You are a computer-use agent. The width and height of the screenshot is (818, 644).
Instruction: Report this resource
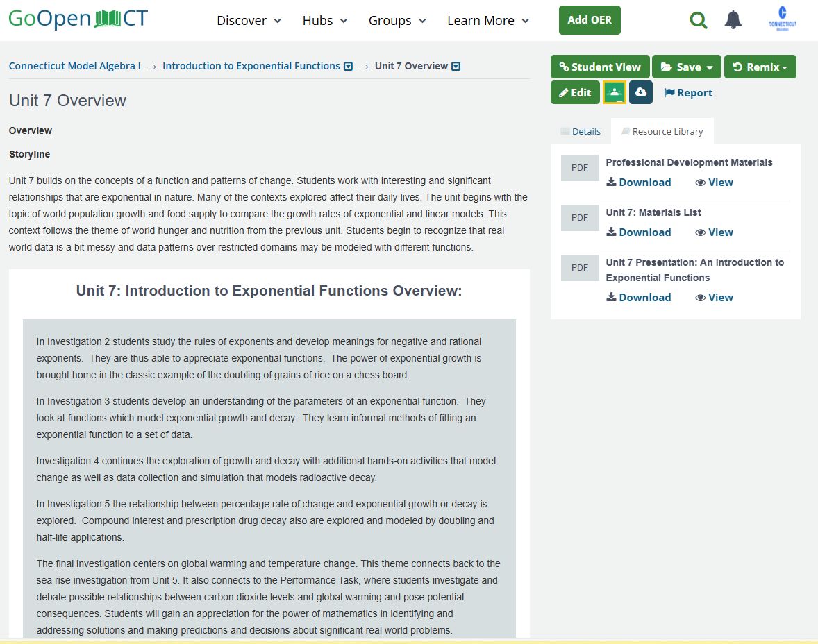point(688,93)
